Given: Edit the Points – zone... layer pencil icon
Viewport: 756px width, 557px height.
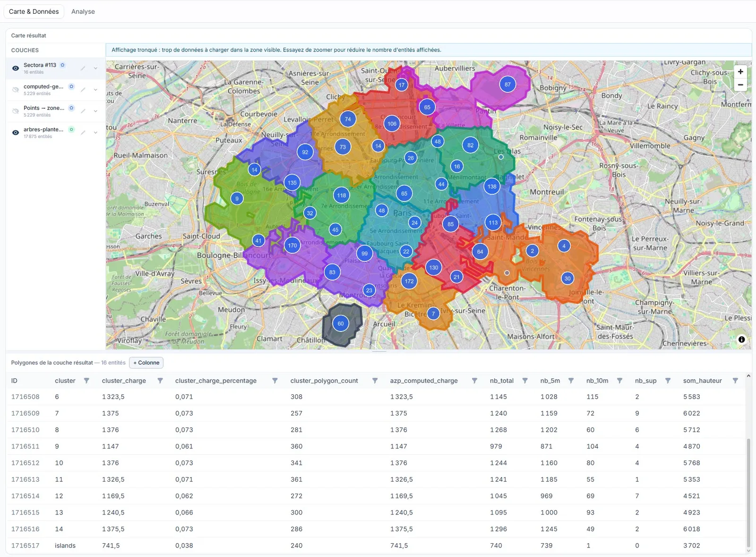Looking at the screenshot, I should [x=83, y=111].
